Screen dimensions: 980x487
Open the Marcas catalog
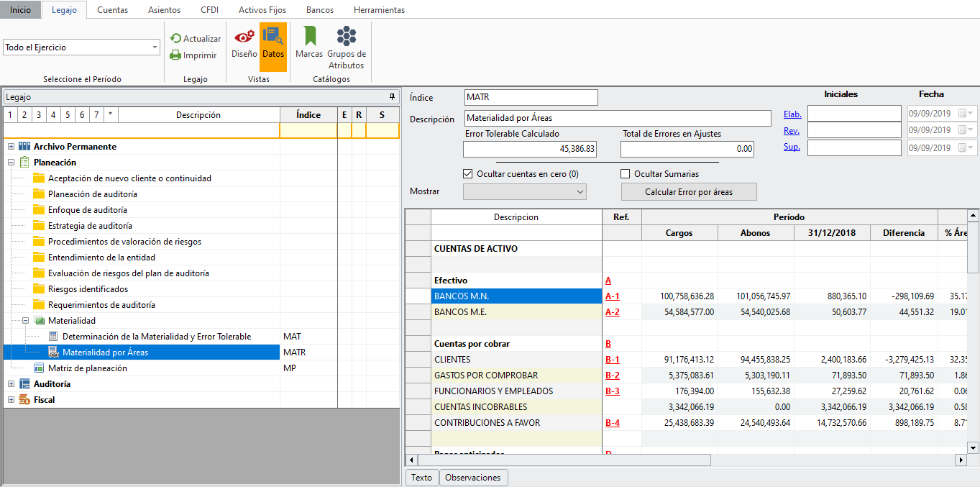[309, 43]
